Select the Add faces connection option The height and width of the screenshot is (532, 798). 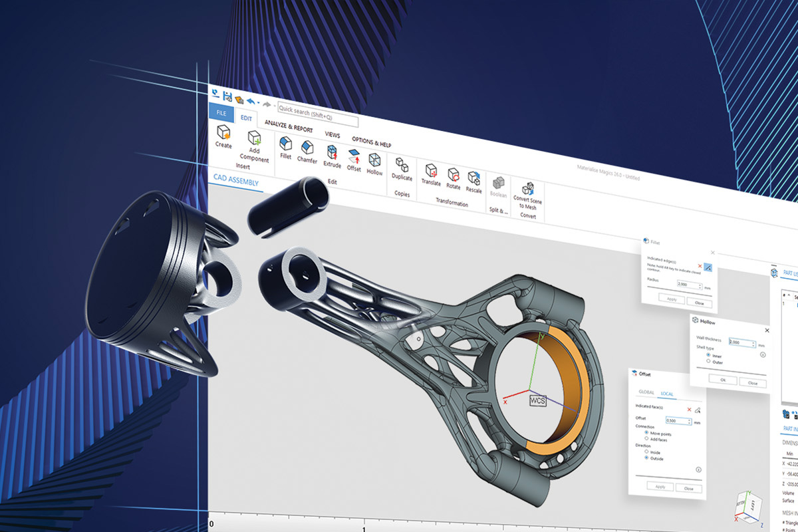[646, 438]
